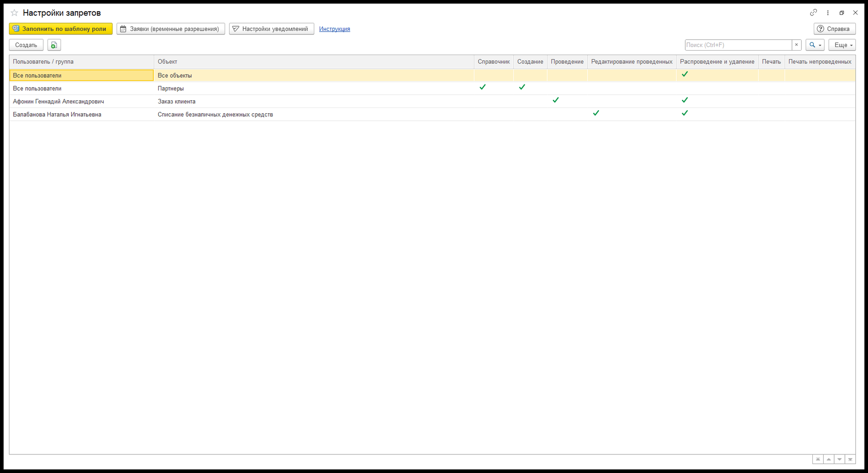
Task: Click the Создать button
Action: click(26, 45)
